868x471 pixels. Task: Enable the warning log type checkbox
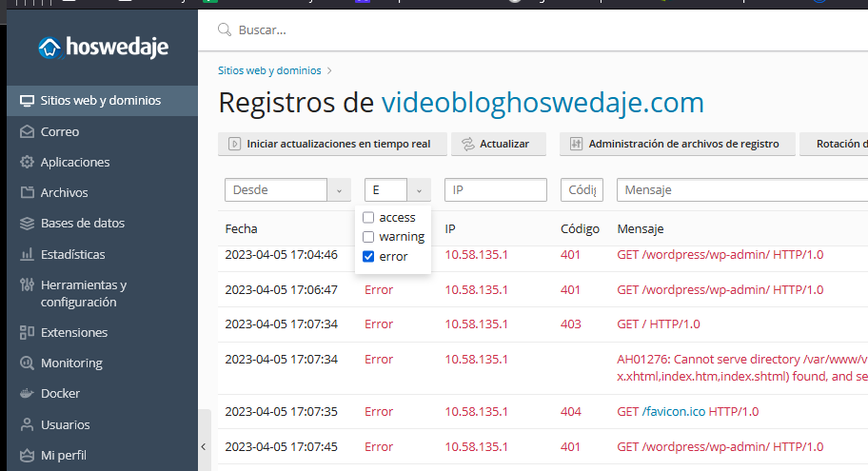point(368,237)
